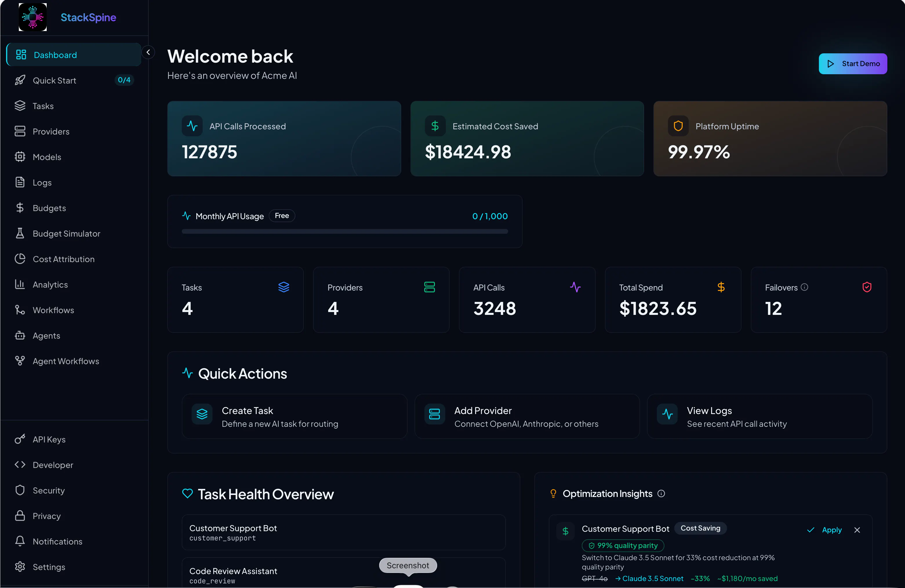Click the Analytics bar chart icon

pos(20,284)
